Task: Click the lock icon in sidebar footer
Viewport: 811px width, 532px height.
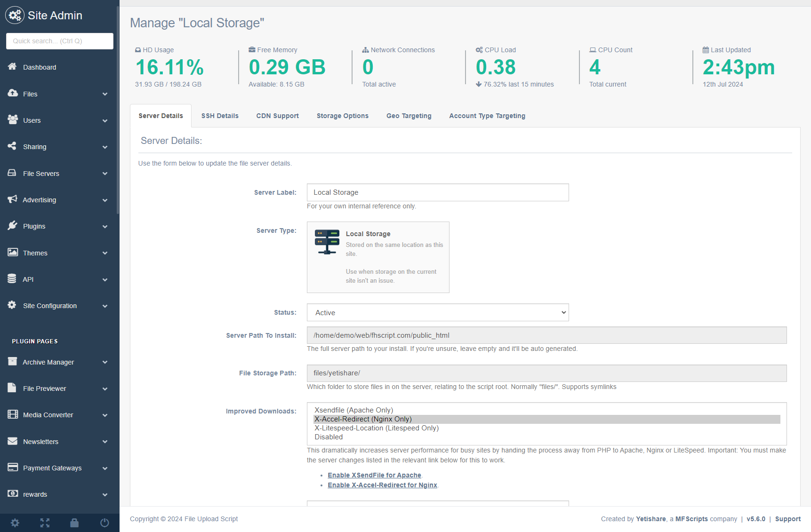Action: (x=74, y=523)
